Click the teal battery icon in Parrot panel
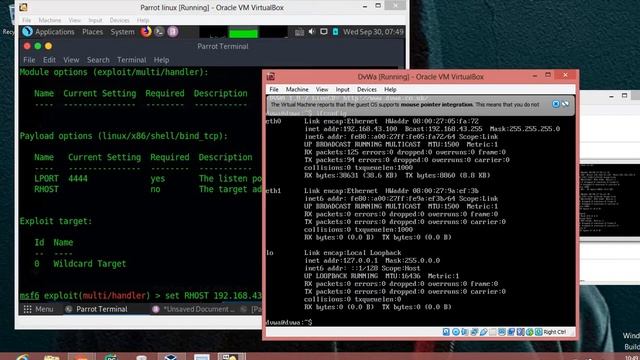This screenshot has width=640, height=360. [x=335, y=31]
